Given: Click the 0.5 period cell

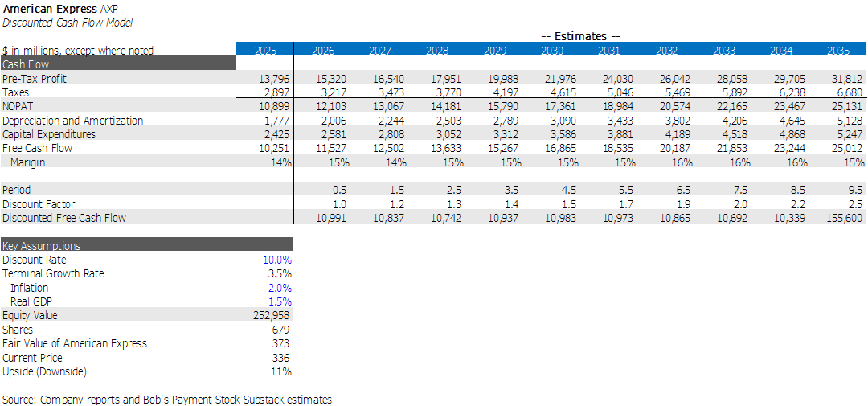Looking at the screenshot, I should (x=342, y=190).
